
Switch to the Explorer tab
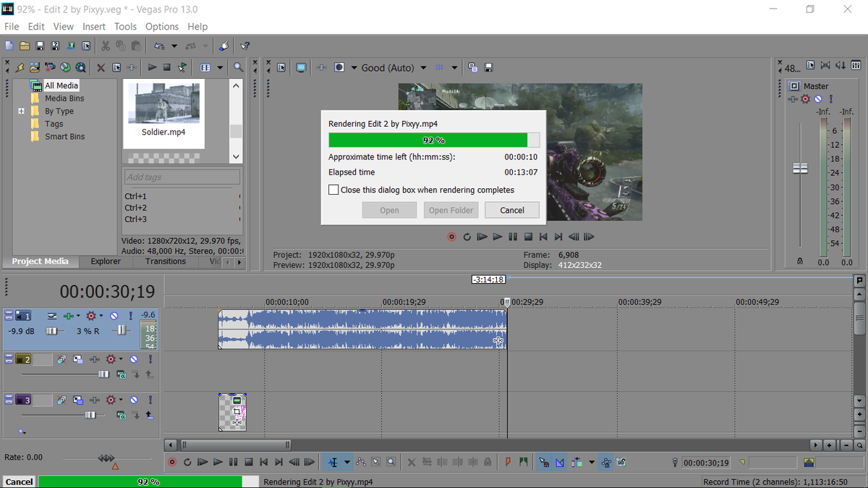pos(106,261)
